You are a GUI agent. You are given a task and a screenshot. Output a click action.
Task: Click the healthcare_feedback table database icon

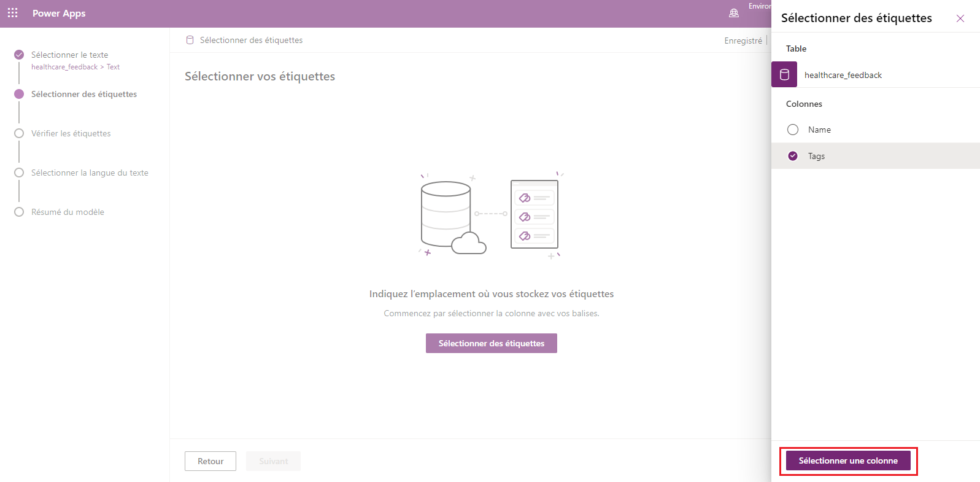pos(784,74)
